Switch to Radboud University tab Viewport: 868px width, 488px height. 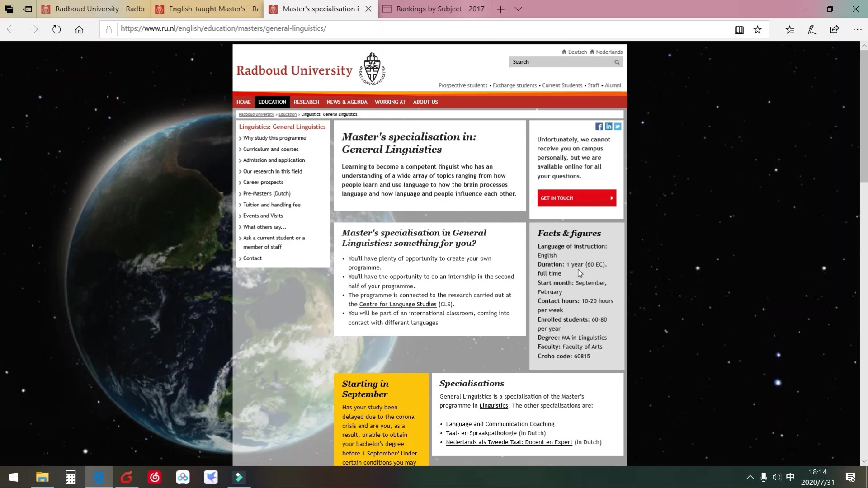pyautogui.click(x=93, y=9)
